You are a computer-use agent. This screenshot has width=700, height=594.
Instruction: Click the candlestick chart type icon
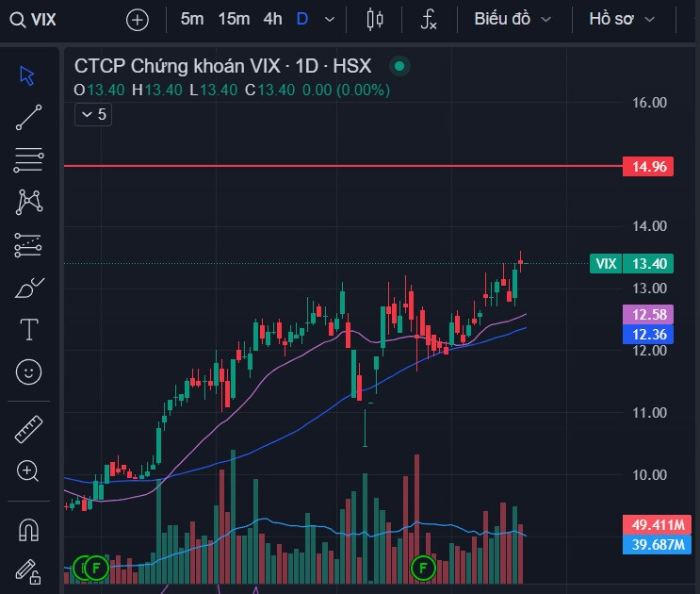(x=375, y=19)
